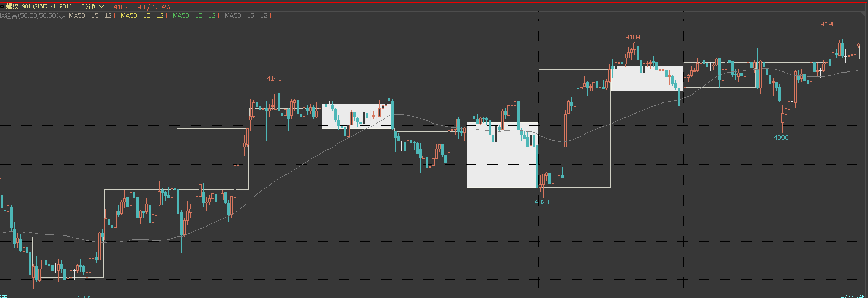868x298 pixels.
Task: Click the 4023 low price label
Action: point(542,202)
